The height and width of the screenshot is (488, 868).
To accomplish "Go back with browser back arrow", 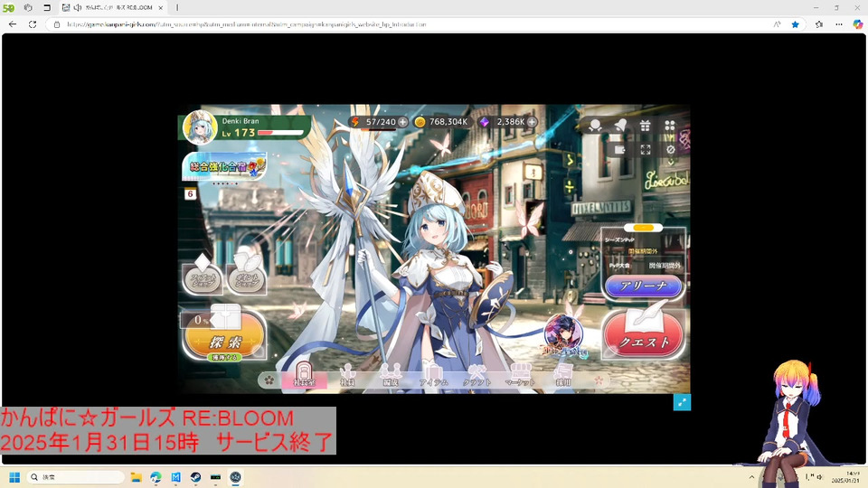I will (13, 24).
